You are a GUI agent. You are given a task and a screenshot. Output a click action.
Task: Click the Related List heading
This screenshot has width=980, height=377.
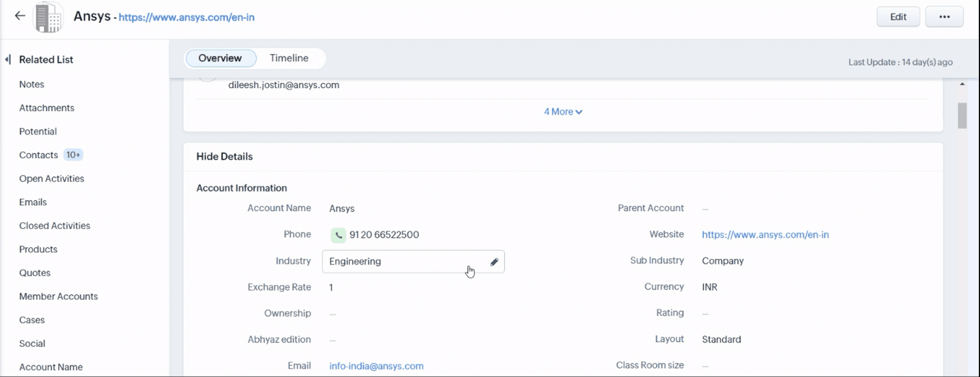coord(46,59)
